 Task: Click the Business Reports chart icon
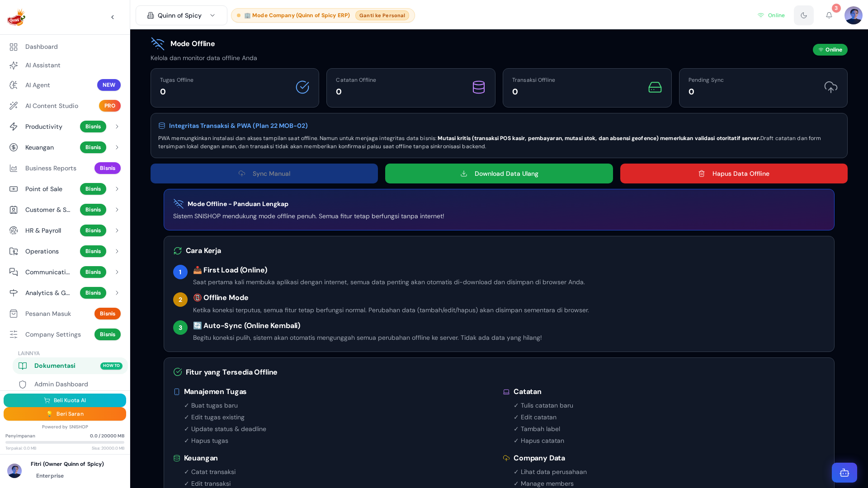click(x=14, y=168)
